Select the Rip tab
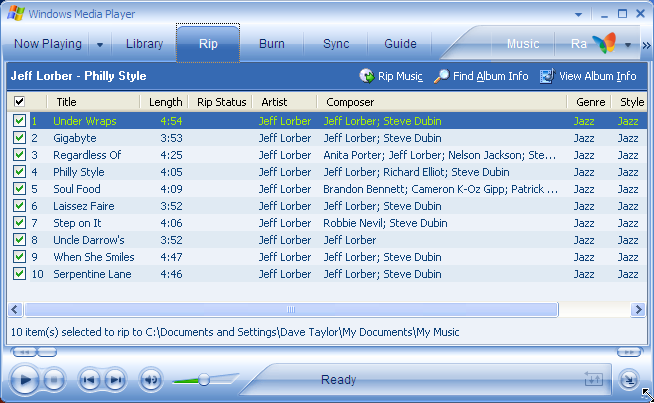 pos(208,43)
